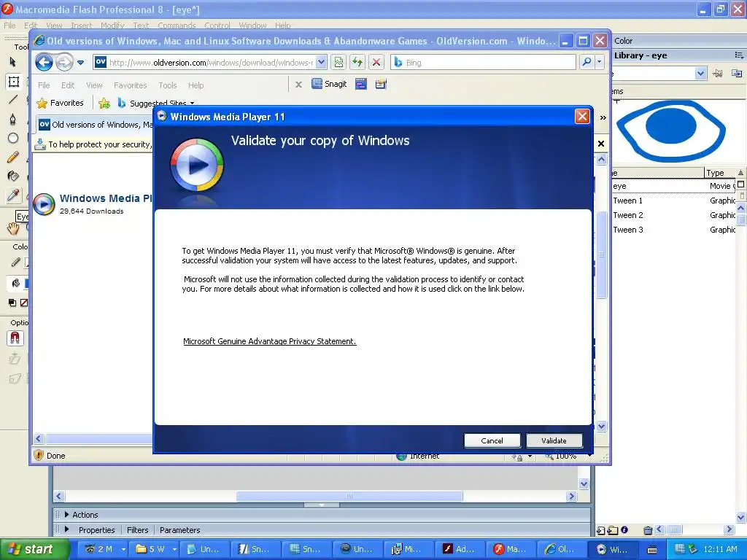
Task: Select the eye movie clip library item
Action: pos(673,186)
